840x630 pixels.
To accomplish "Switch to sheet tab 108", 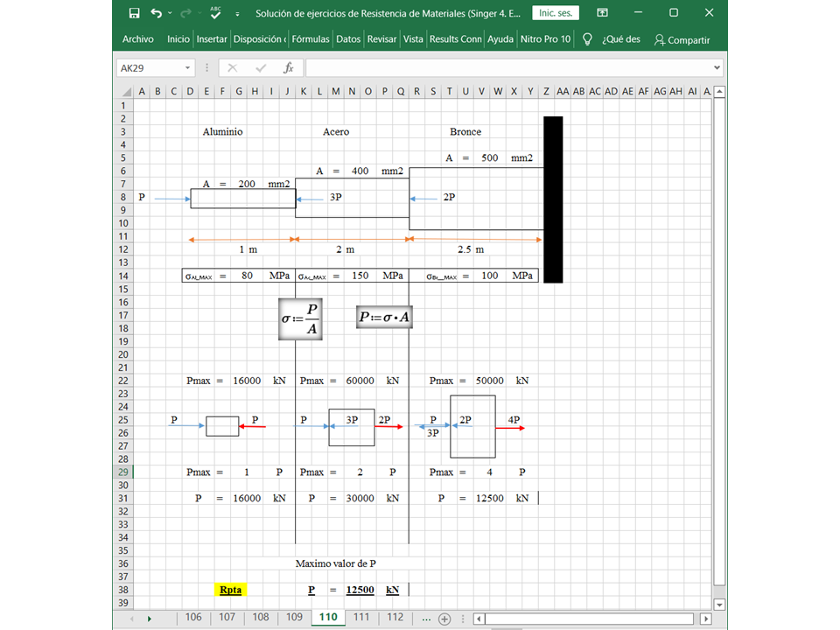I will point(261,617).
